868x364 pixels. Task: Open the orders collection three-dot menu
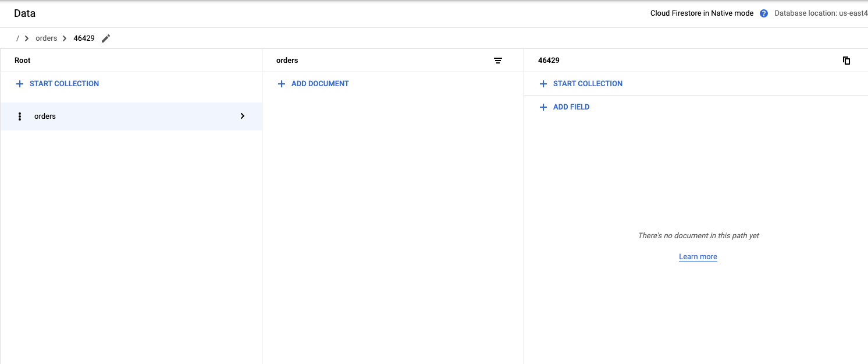[x=20, y=116]
